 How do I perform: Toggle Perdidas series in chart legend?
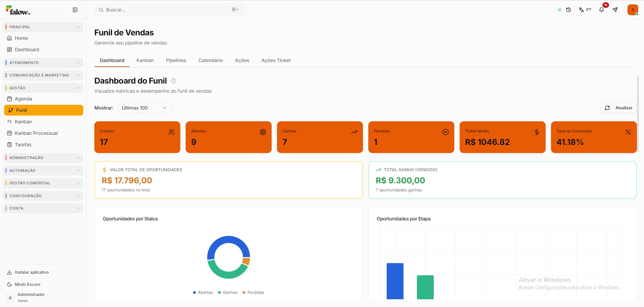[x=253, y=293]
